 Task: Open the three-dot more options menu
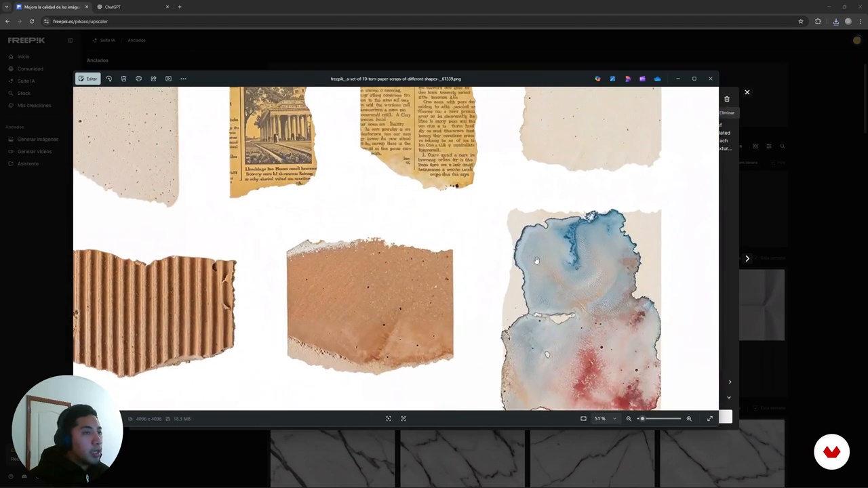pos(183,79)
